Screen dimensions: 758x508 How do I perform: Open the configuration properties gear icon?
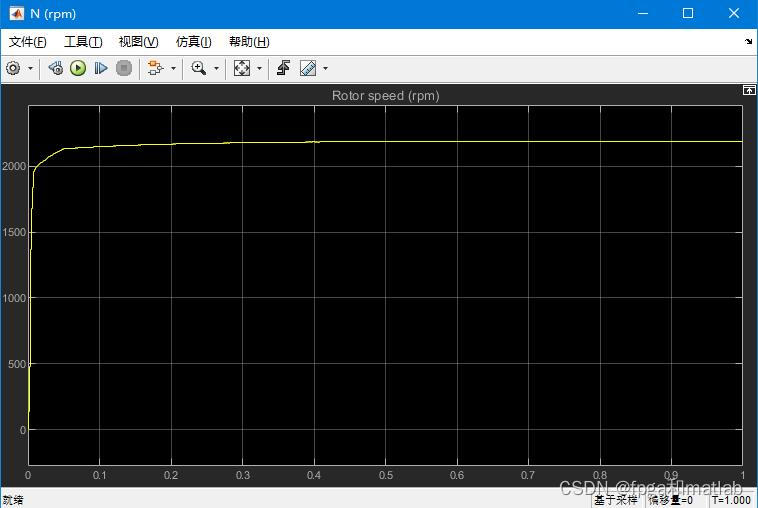click(x=13, y=68)
